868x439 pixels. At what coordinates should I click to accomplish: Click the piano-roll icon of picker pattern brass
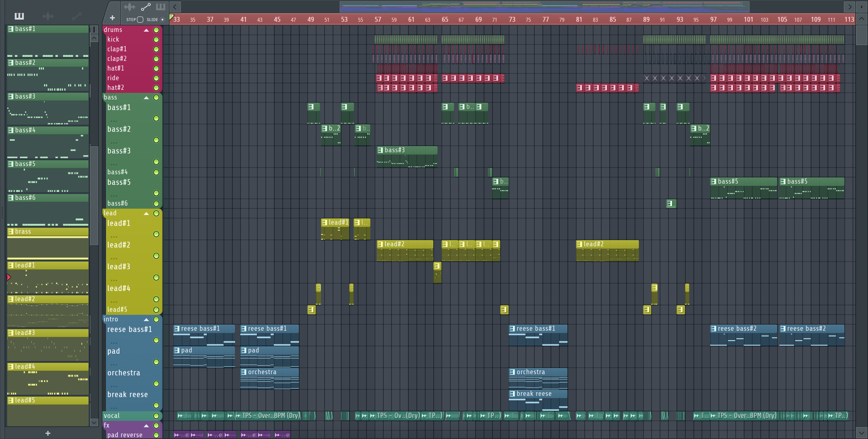[11, 231]
